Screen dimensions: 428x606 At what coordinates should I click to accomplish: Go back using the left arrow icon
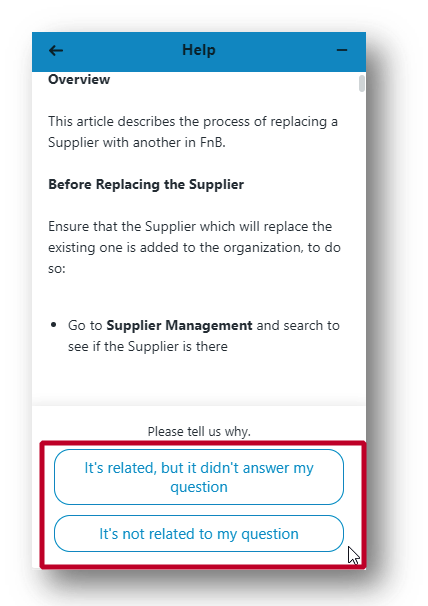click(x=56, y=50)
